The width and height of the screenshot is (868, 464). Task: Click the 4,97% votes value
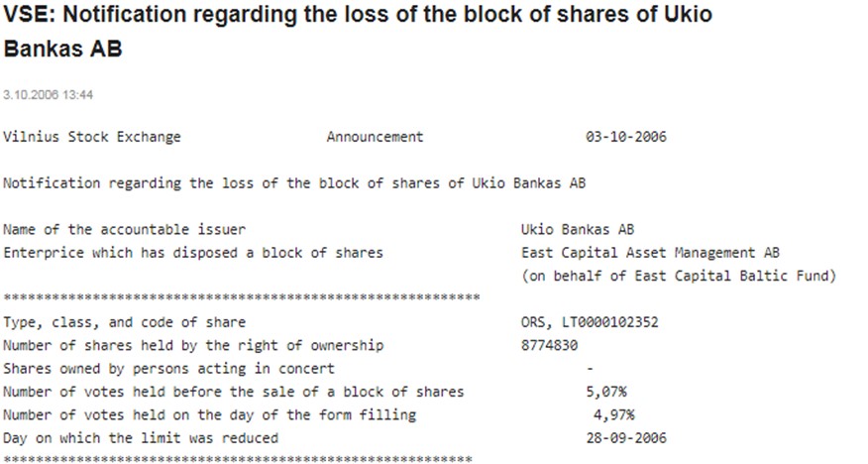(613, 414)
